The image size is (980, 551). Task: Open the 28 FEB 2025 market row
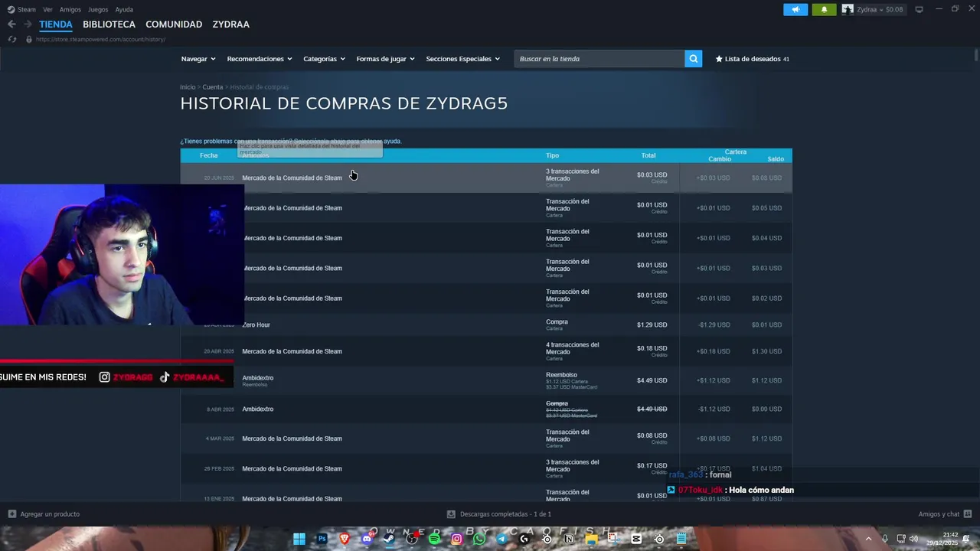(486, 468)
